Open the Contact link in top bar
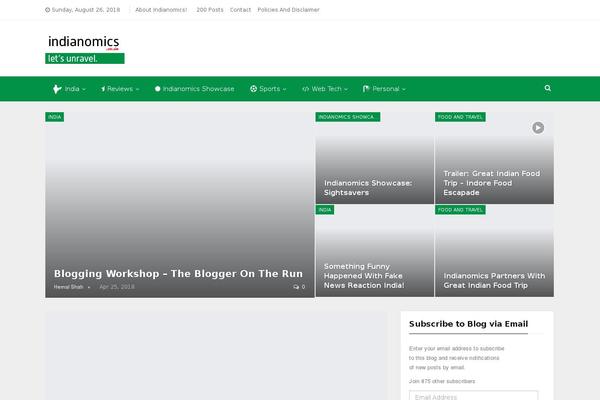 [240, 10]
